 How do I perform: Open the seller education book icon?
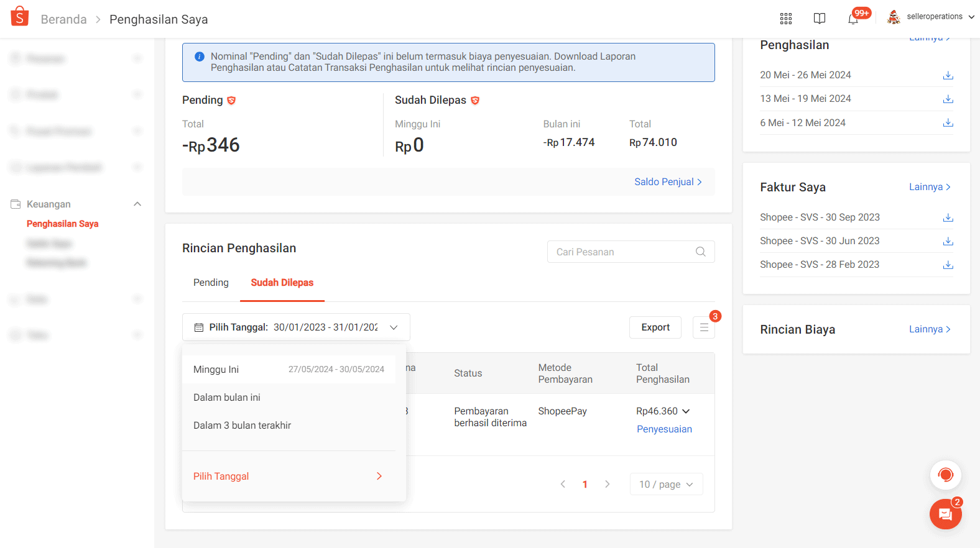[820, 19]
